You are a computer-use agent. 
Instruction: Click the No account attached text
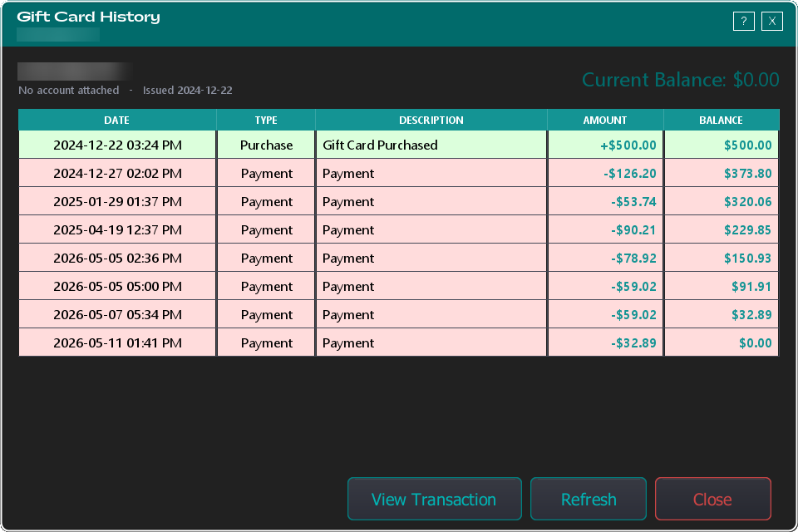point(69,90)
